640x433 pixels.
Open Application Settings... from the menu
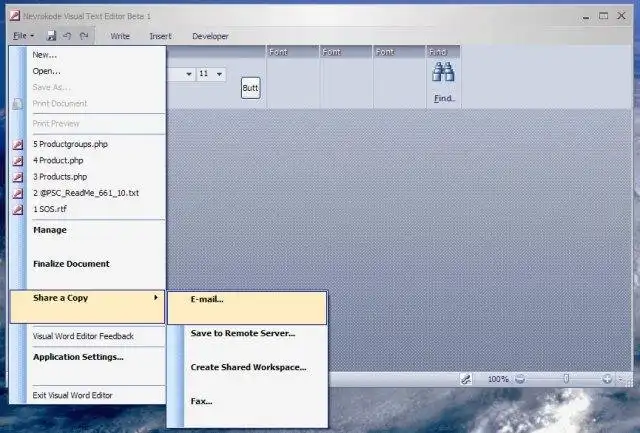(96, 365)
